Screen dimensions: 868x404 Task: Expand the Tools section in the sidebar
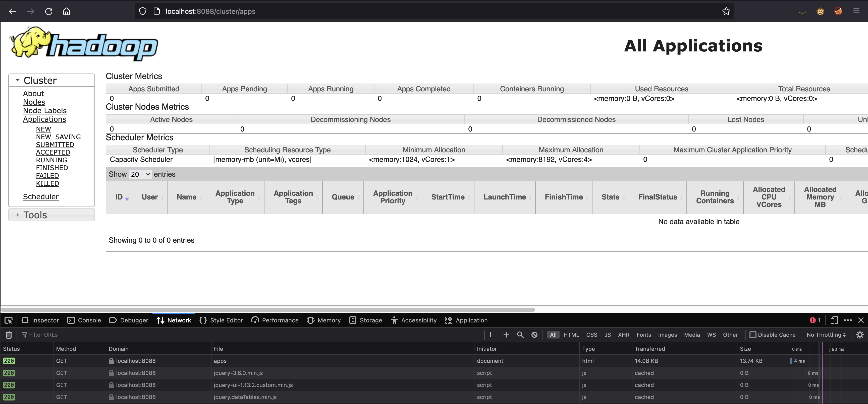pyautogui.click(x=35, y=215)
